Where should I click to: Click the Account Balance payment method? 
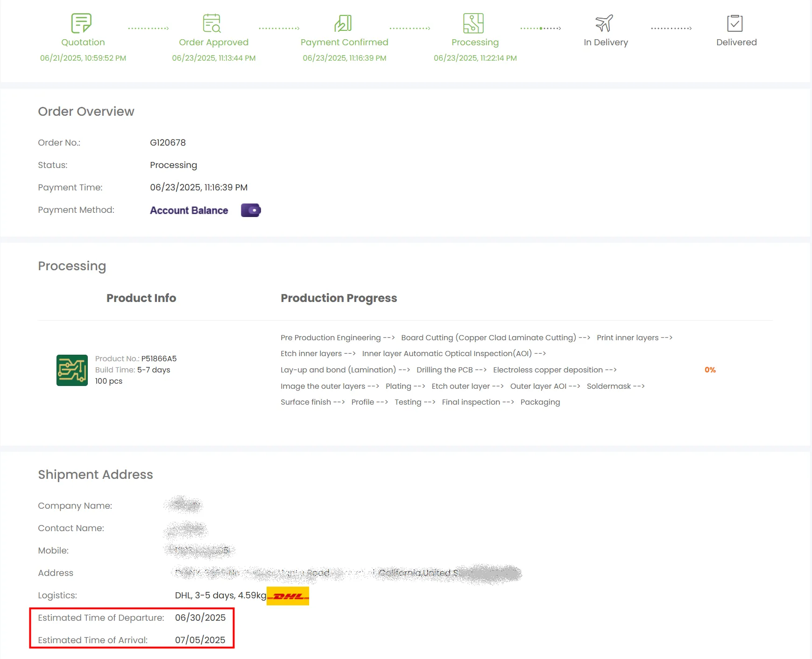pyautogui.click(x=189, y=210)
